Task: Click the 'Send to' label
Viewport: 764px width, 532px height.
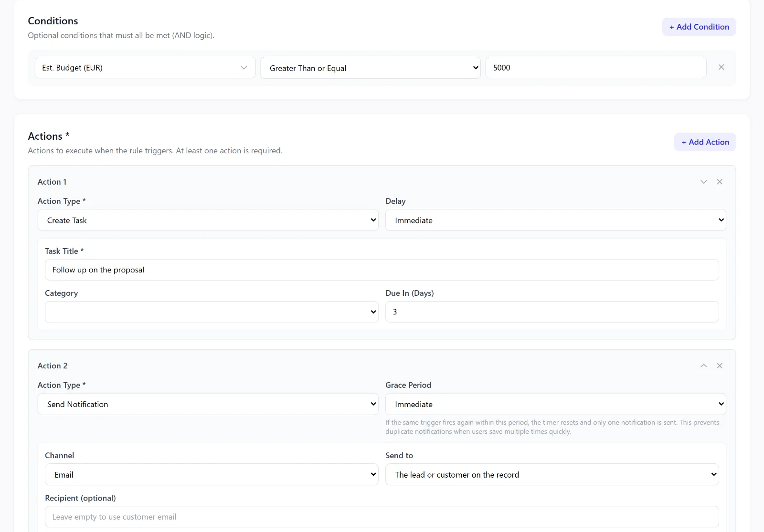Action: 399,455
